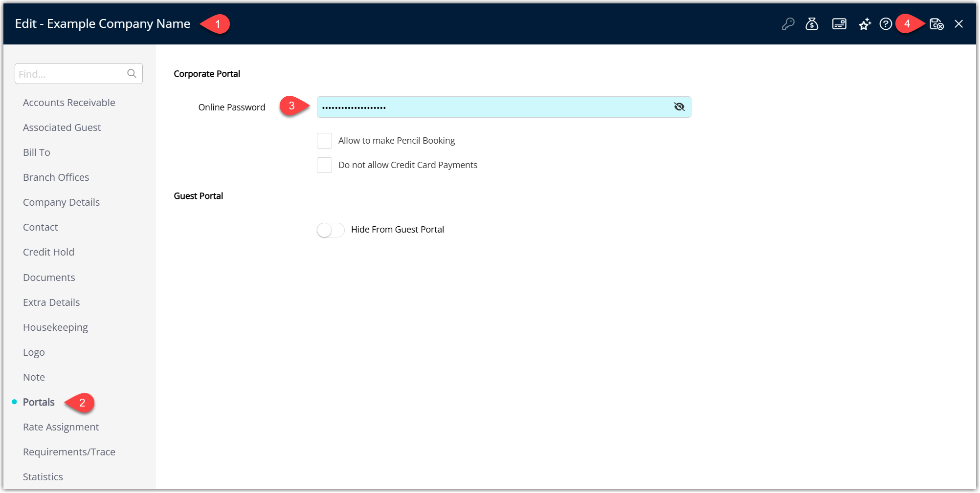Screen dimensions: 980x493
Task: Click the Corporate Portal heading
Action: 207,74
